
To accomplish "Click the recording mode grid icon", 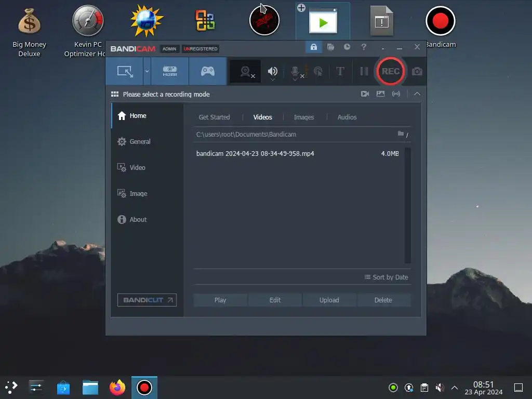I will [115, 95].
